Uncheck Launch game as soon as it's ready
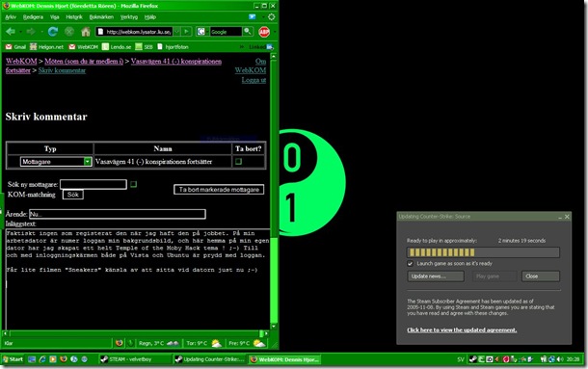The height and width of the screenshot is (369, 588). point(411,264)
